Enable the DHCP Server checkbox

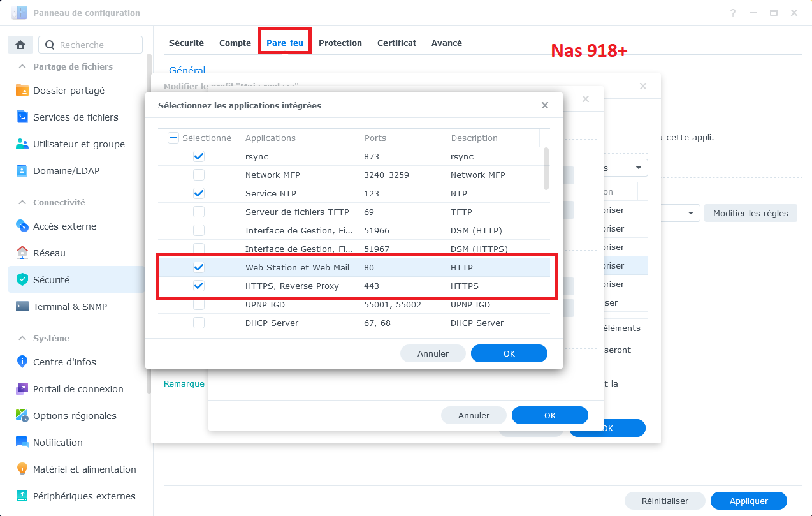[199, 323]
